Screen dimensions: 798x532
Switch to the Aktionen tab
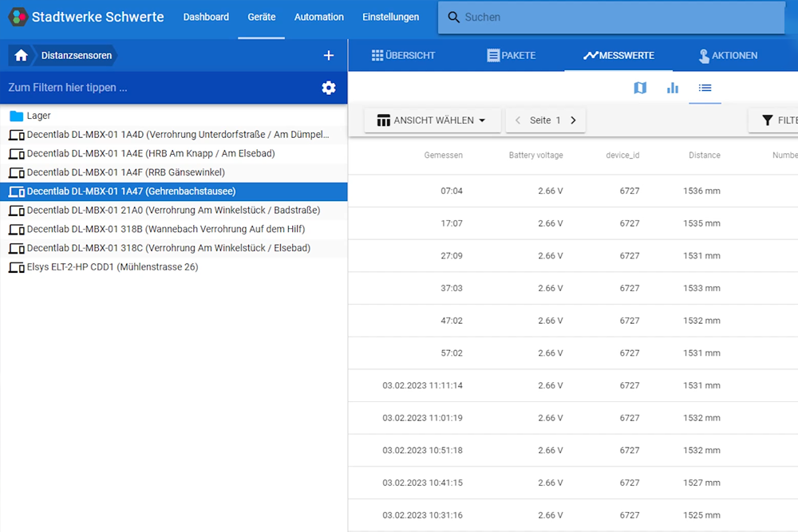[728, 56]
